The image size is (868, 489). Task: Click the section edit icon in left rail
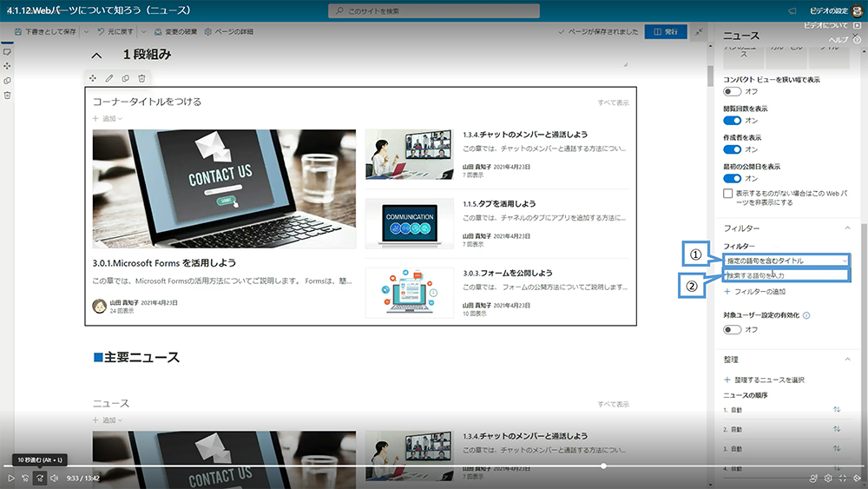point(7,51)
